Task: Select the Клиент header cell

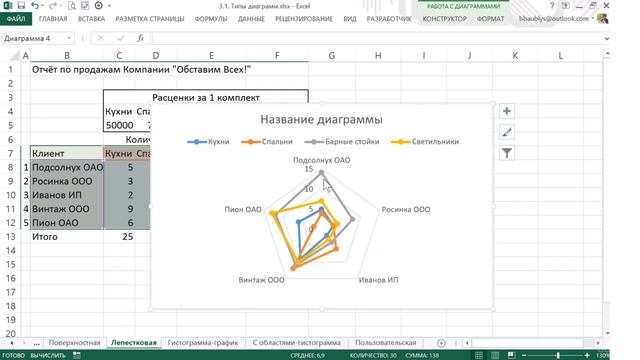Action: [x=67, y=153]
